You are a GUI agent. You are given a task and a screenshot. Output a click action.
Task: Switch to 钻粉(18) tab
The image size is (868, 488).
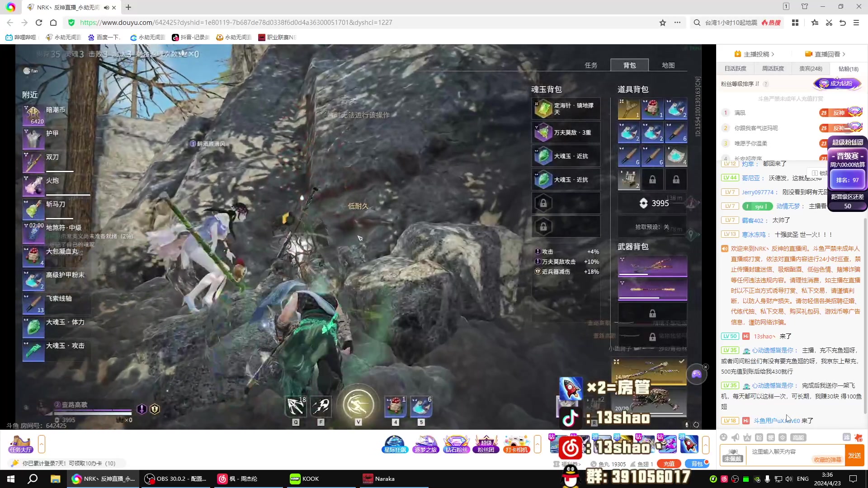(849, 69)
